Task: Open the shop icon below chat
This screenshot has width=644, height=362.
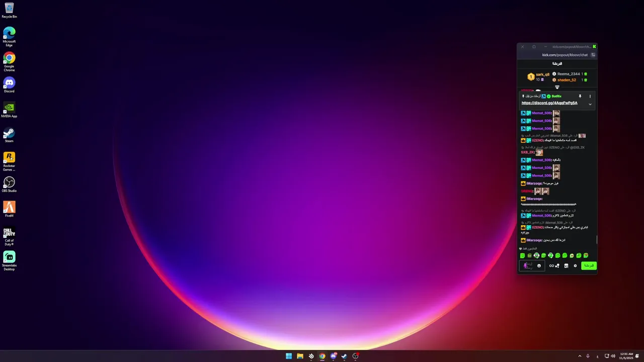Action: (566, 265)
